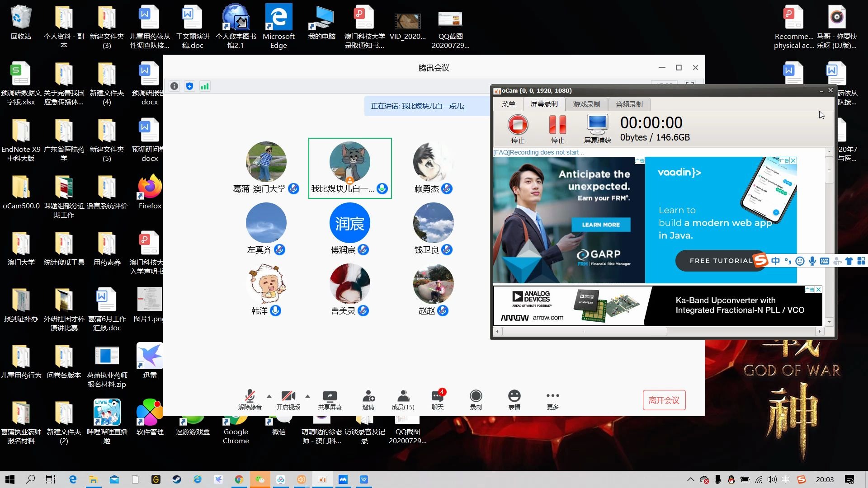The image size is (868, 488).
Task: Open 哔哩哔哩直播姬 desktop shortcut
Action: pos(107,422)
